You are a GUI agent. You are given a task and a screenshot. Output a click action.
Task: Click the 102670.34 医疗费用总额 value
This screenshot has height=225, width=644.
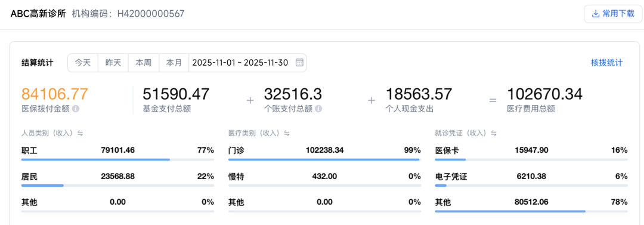click(544, 94)
